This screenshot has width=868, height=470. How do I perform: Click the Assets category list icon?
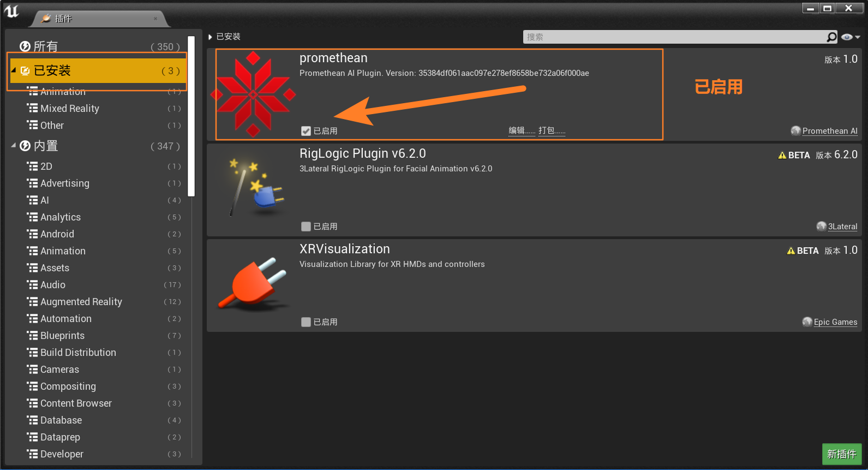coord(33,267)
